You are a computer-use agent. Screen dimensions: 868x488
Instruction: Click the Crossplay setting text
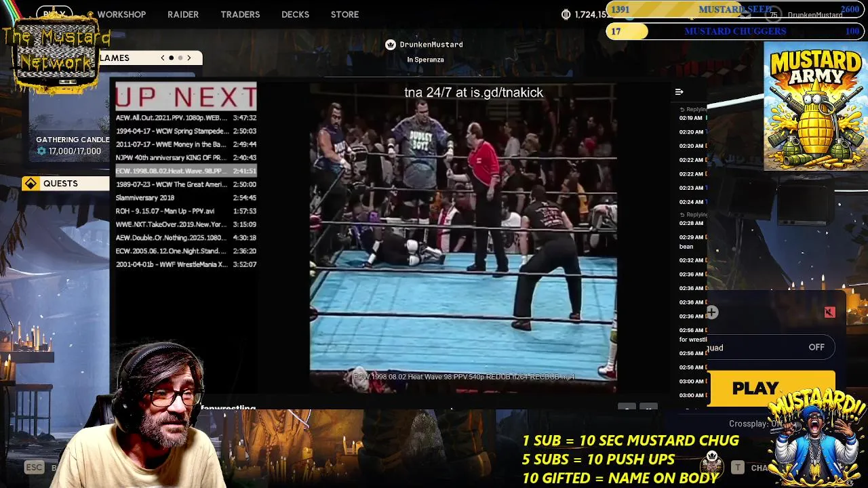pos(755,424)
